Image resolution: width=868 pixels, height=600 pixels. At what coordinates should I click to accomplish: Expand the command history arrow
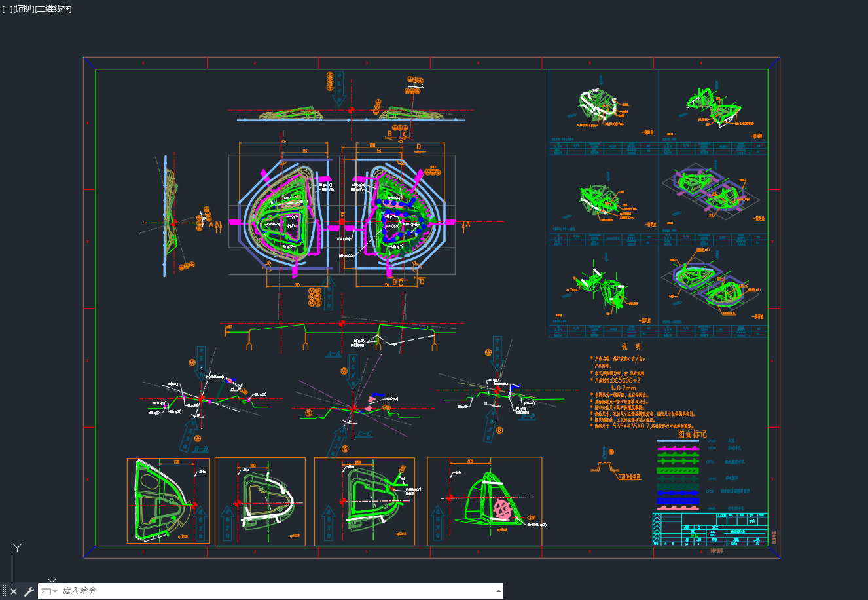click(499, 591)
